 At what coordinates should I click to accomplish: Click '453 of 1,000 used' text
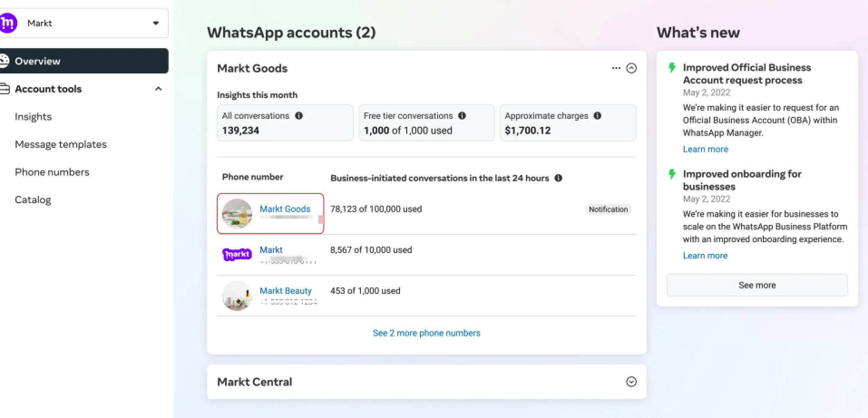365,291
